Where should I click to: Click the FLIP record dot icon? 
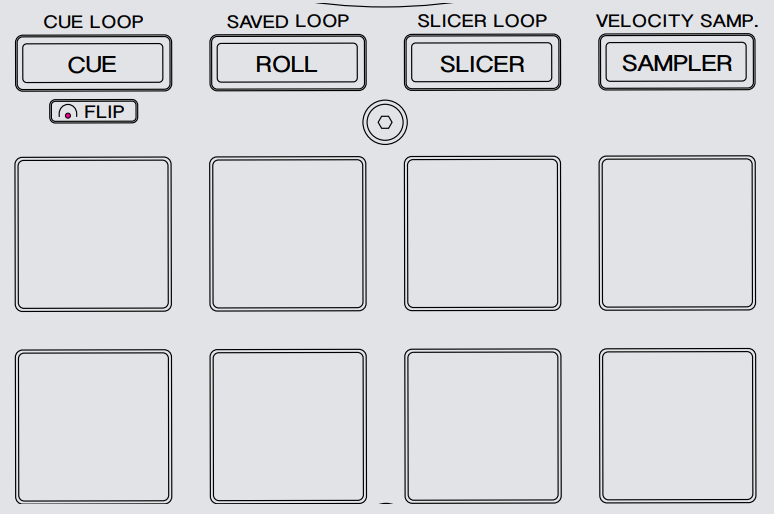click(x=68, y=113)
